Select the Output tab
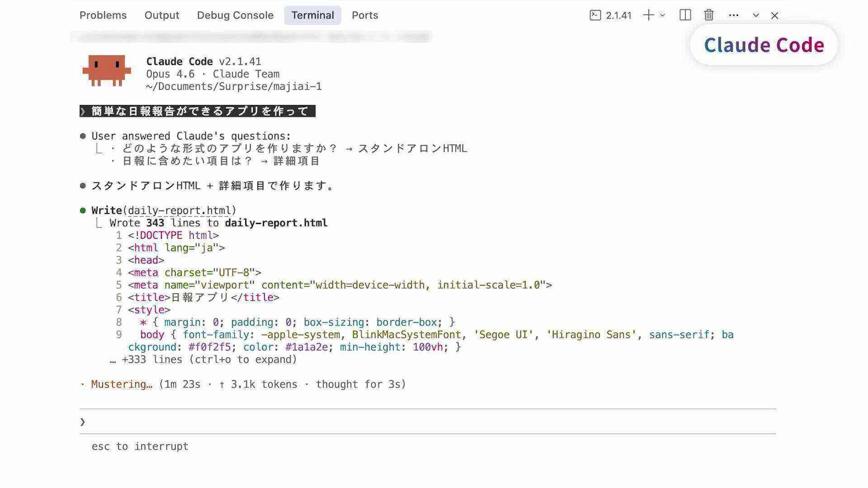868x488 pixels. point(162,16)
